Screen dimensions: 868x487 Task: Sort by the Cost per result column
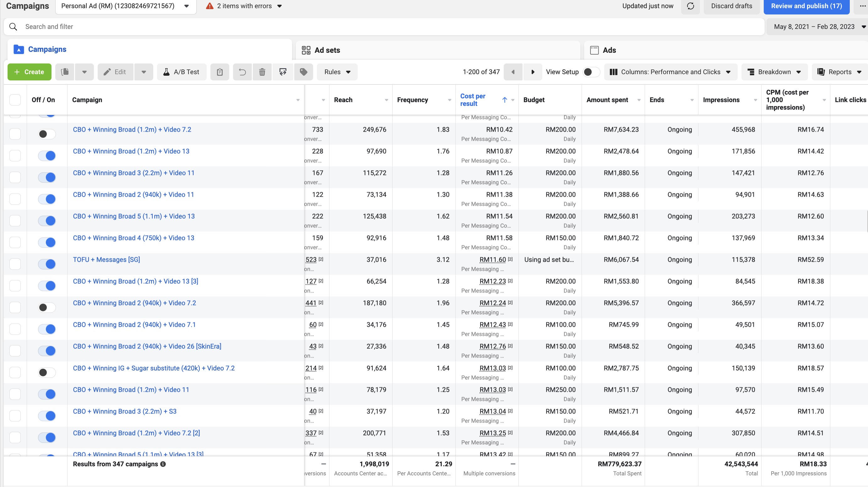(x=472, y=100)
